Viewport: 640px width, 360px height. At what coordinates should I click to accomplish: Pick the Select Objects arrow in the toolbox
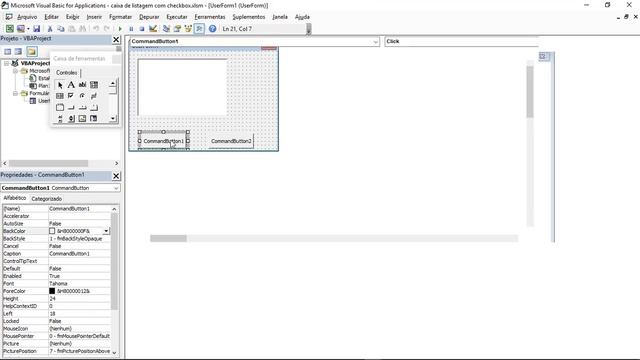click(60, 85)
